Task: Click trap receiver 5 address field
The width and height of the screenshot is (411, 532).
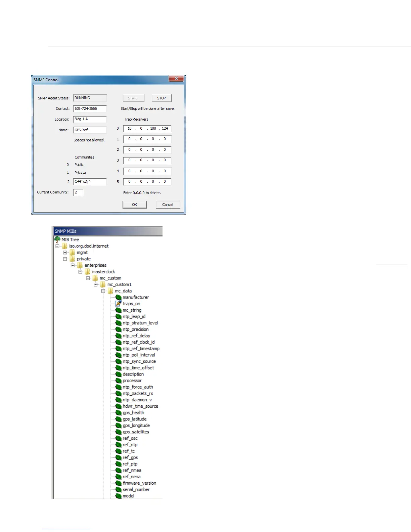Action: point(147,182)
